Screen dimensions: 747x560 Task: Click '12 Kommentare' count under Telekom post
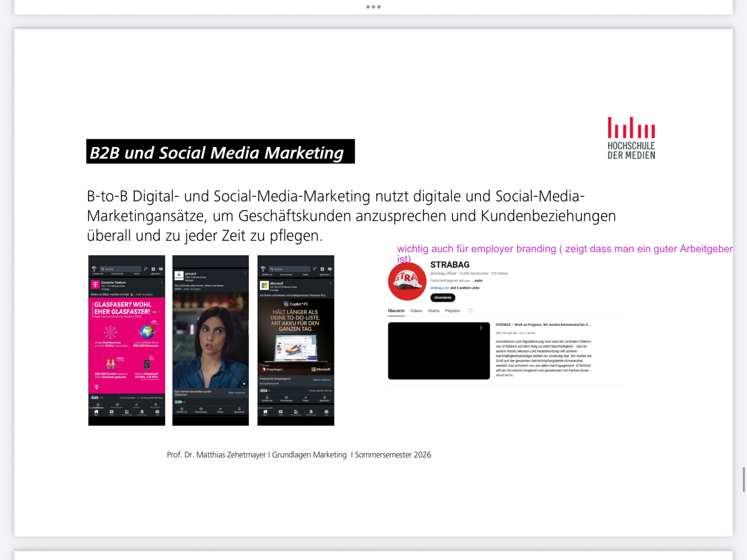point(127,398)
